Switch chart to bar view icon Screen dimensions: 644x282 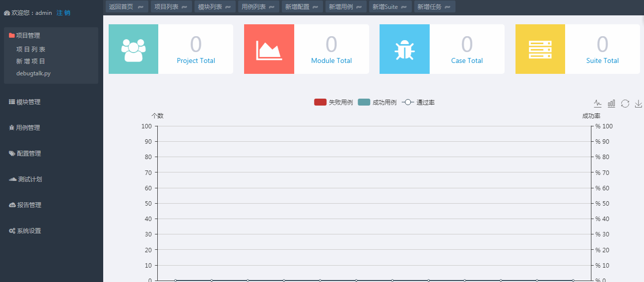coord(611,103)
